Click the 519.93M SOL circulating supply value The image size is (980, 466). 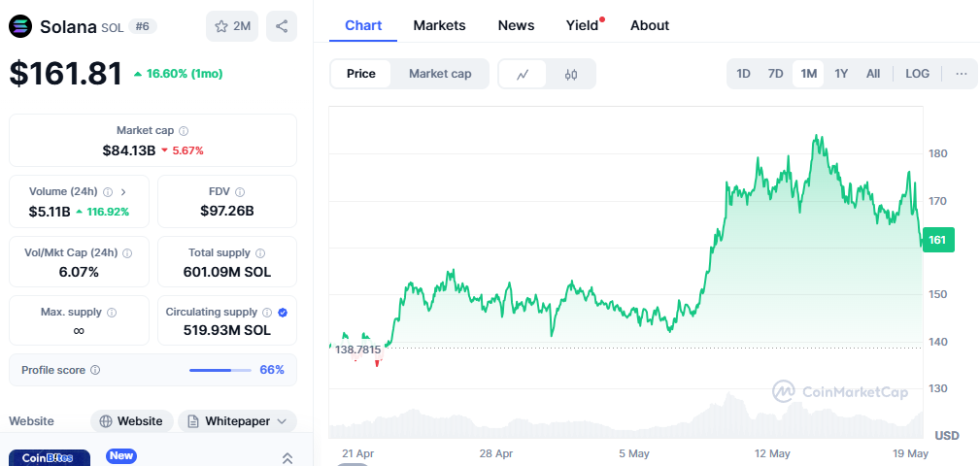227,330
